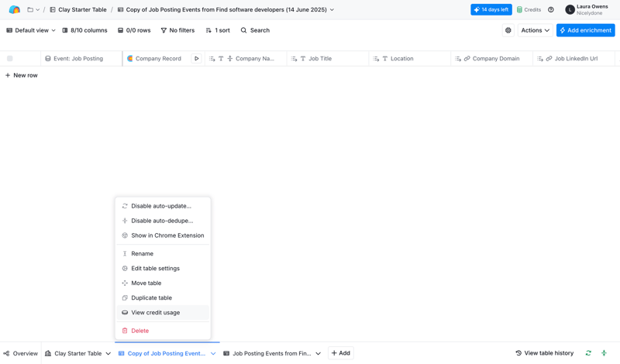Click the green refresh icon at bottom right
The height and width of the screenshot is (364, 620).
point(588,353)
